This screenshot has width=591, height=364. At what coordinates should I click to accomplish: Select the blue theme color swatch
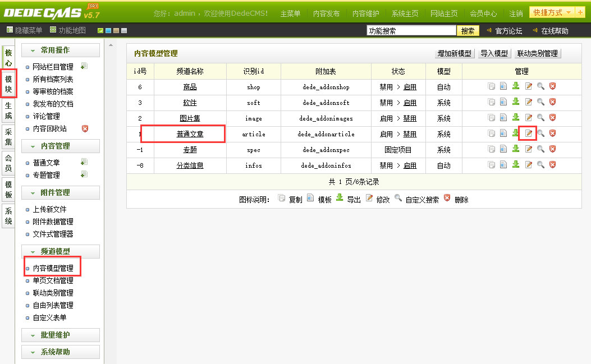tap(108, 30)
